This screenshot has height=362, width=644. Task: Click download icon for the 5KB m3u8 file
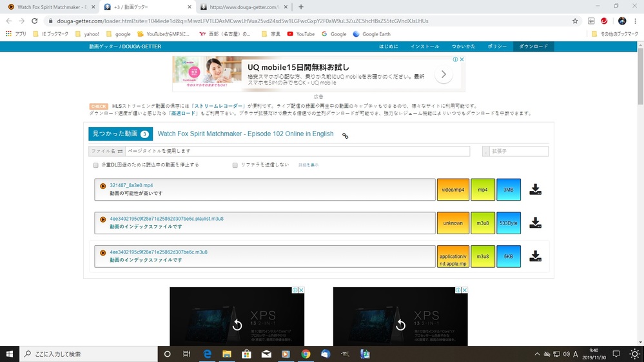coord(535,257)
